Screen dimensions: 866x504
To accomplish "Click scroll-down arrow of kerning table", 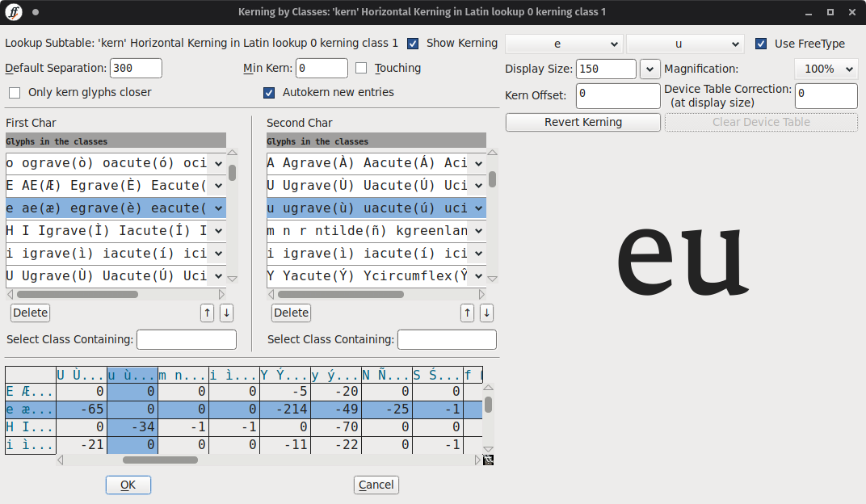I will tap(488, 449).
